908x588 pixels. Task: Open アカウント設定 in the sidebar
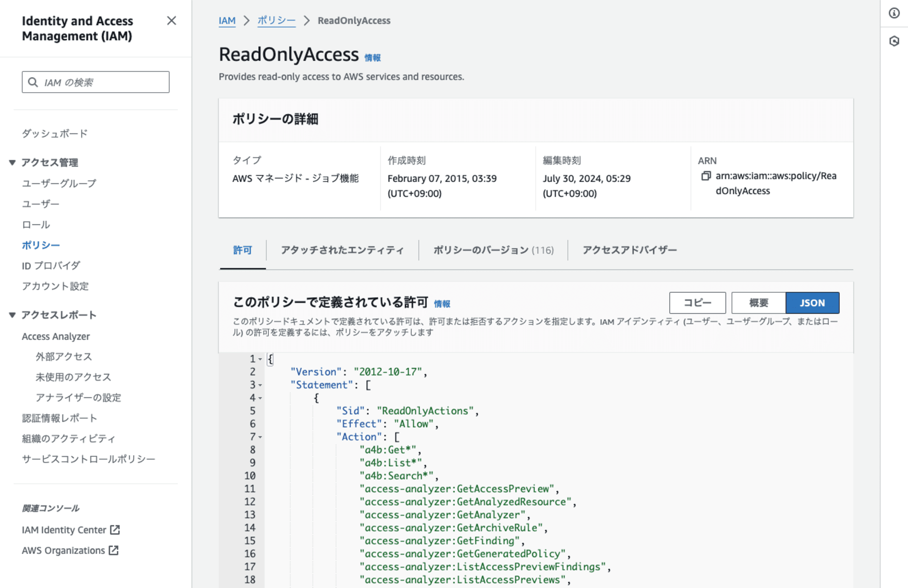tap(55, 286)
